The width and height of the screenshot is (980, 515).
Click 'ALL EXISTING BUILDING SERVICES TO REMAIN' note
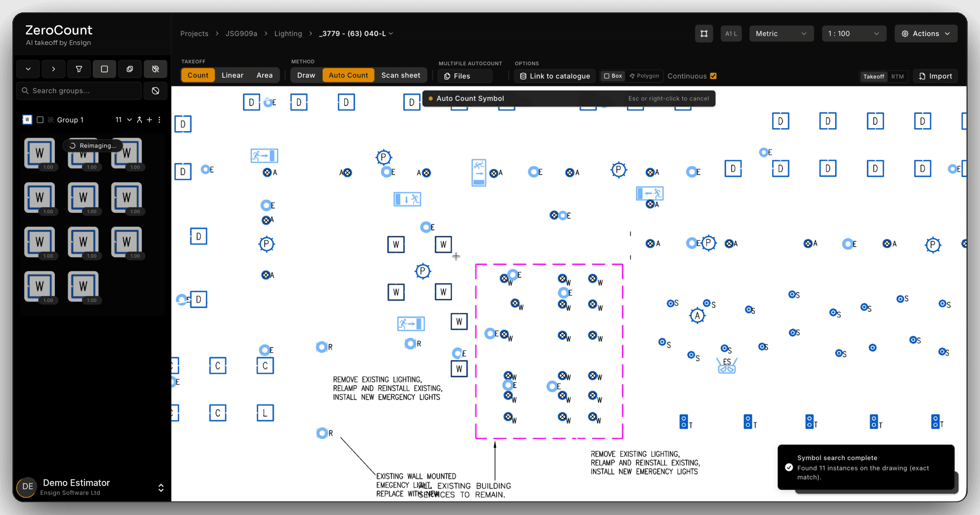[465, 490]
